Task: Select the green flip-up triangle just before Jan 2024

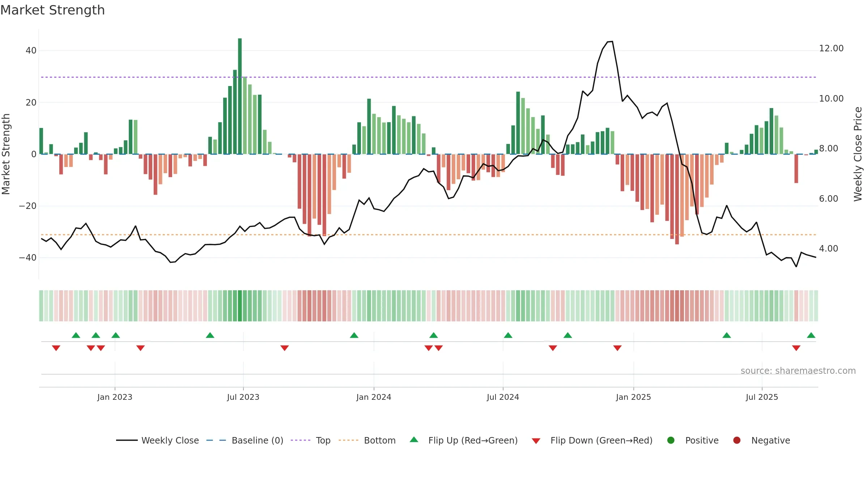Action: [x=354, y=335]
